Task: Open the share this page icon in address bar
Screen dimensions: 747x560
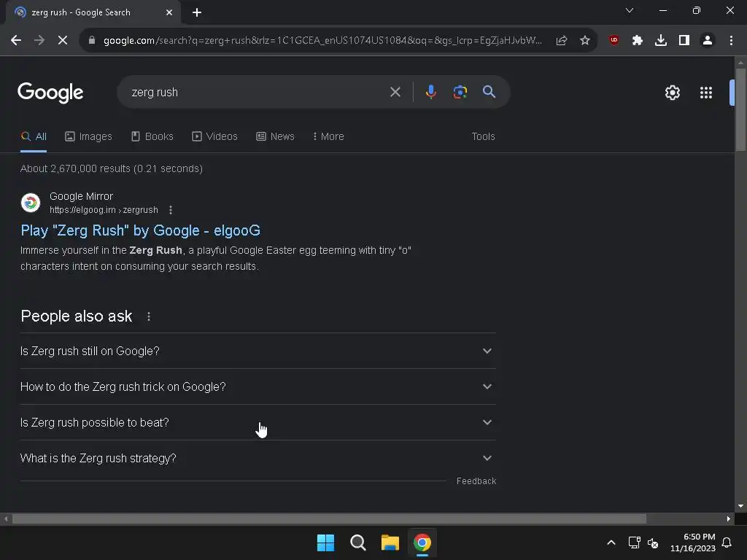Action: (x=562, y=41)
